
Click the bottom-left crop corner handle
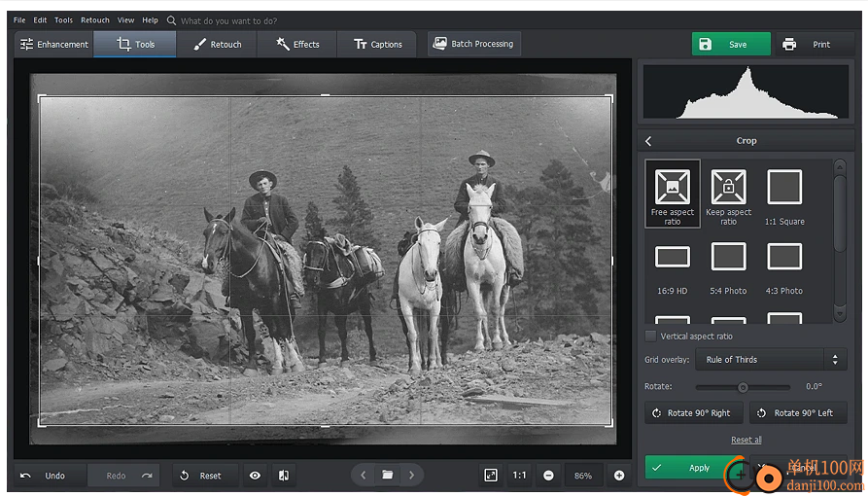pyautogui.click(x=42, y=423)
